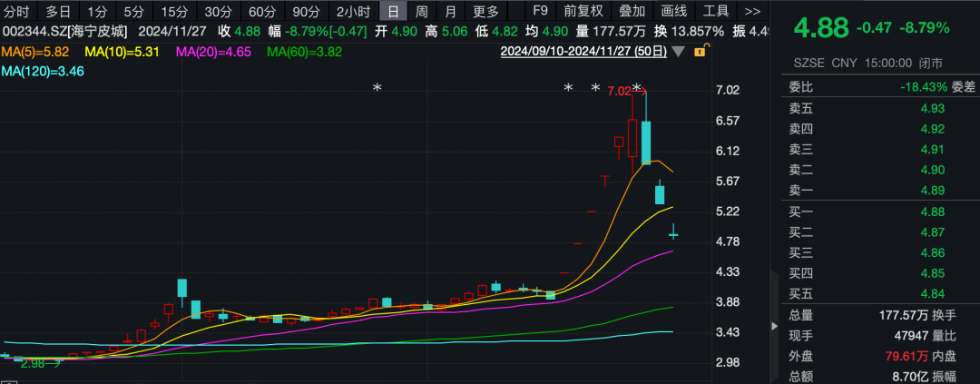Click the 7.02 high price marker
This screenshot has height=384, width=980.
619,91
